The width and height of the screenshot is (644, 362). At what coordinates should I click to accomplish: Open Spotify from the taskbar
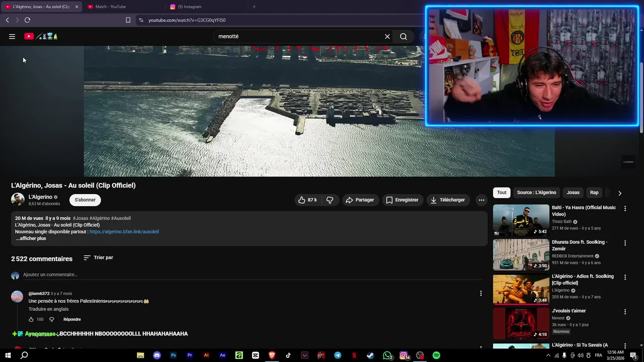436,355
